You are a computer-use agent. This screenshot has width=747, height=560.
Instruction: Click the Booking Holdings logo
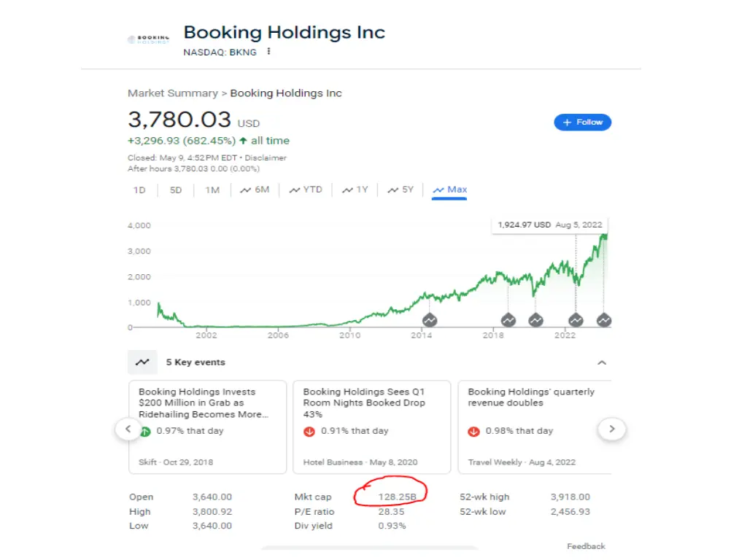click(148, 39)
